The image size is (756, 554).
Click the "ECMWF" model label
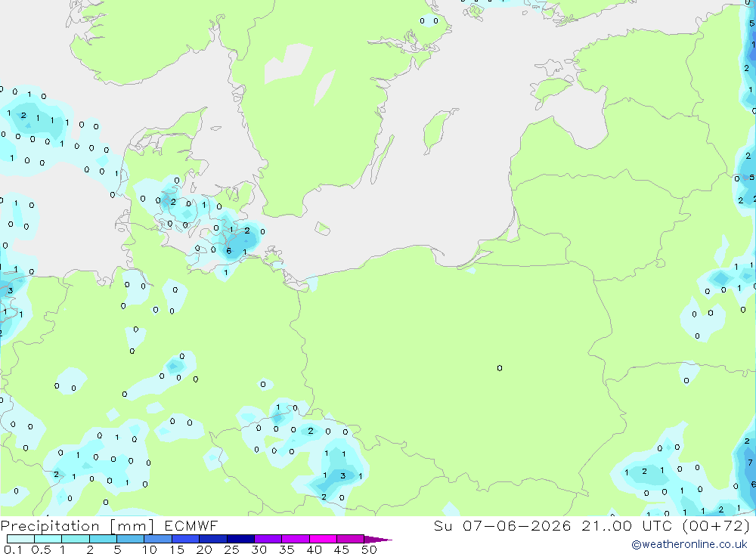(x=191, y=525)
